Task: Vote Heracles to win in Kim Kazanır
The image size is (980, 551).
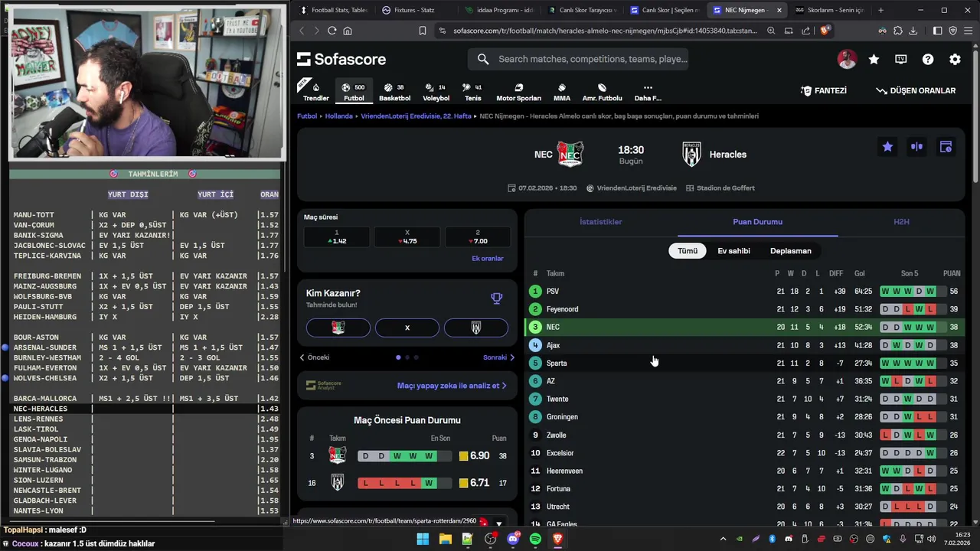Action: point(475,328)
